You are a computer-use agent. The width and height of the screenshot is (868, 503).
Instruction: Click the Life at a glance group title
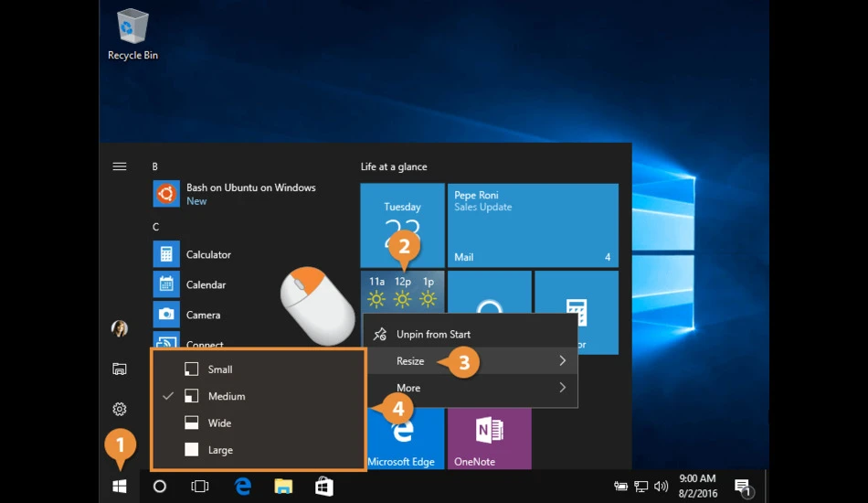(x=394, y=166)
